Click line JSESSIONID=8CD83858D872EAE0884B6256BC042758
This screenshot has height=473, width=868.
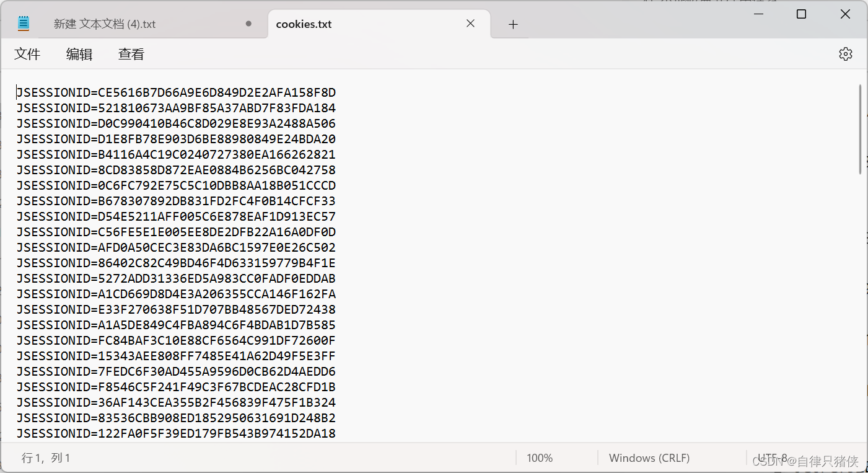[176, 170]
